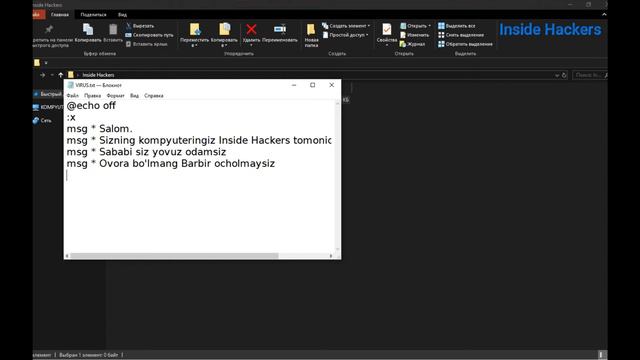Click the 'Ovora bo'lmang' line in Notepad

(x=171, y=164)
